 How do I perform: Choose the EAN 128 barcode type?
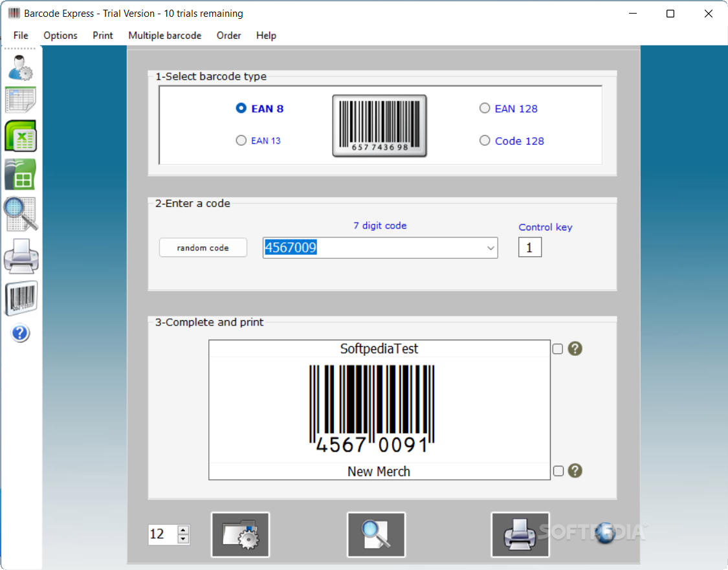coord(485,108)
